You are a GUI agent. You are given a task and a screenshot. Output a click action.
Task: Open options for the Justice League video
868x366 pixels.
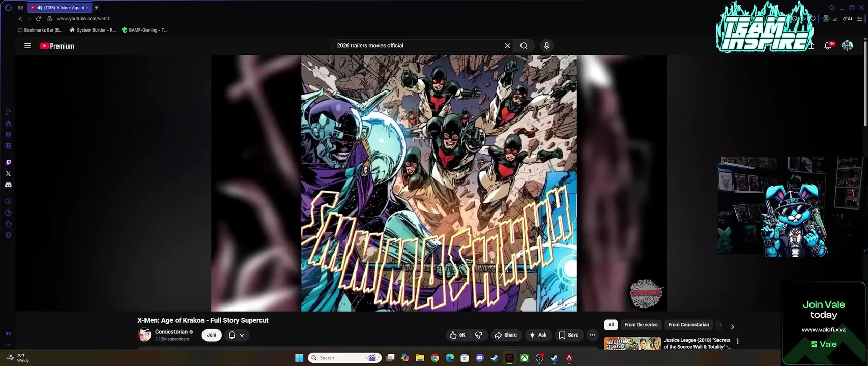click(x=738, y=341)
